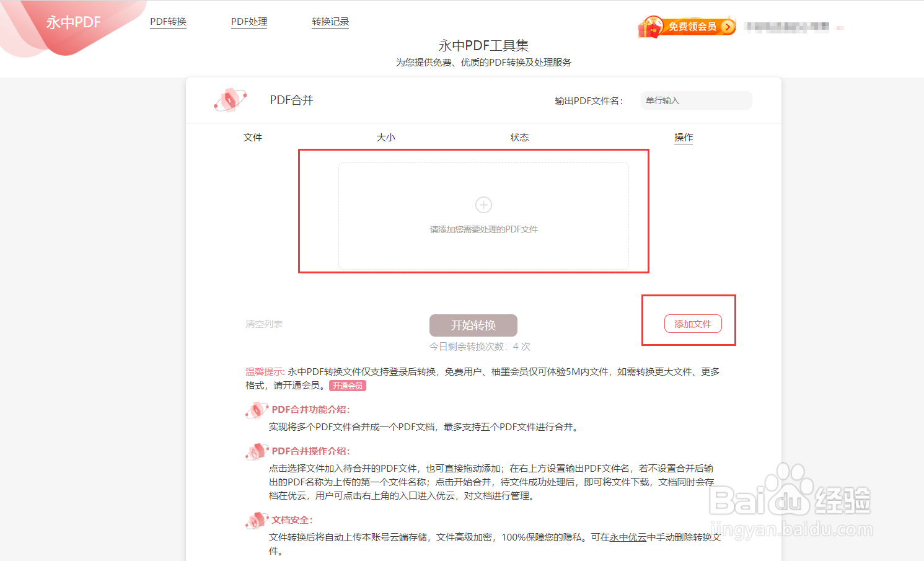Screen dimensions: 924x561
Task: Click the 状态 column header
Action: 519,138
